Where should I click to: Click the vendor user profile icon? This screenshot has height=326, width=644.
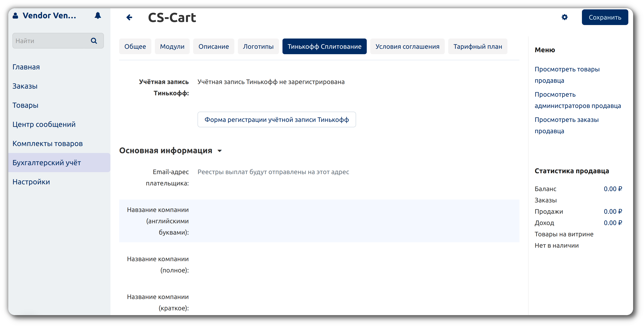15,15
